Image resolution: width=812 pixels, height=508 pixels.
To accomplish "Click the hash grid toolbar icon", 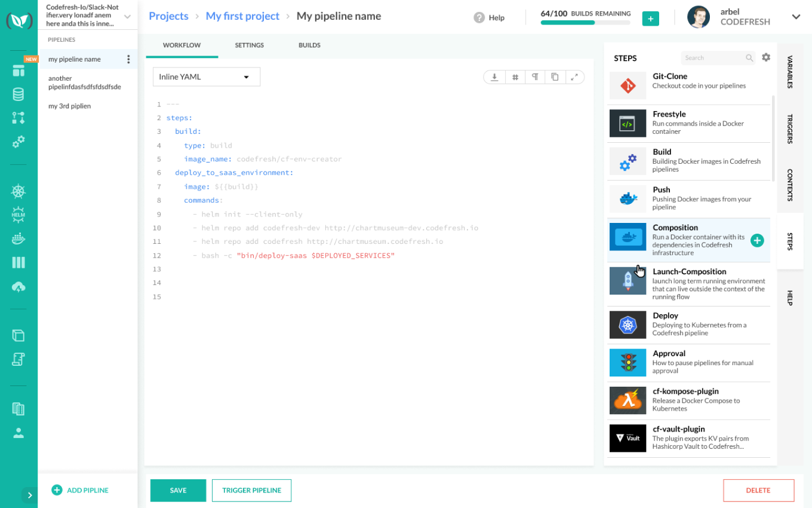I will [x=515, y=76].
